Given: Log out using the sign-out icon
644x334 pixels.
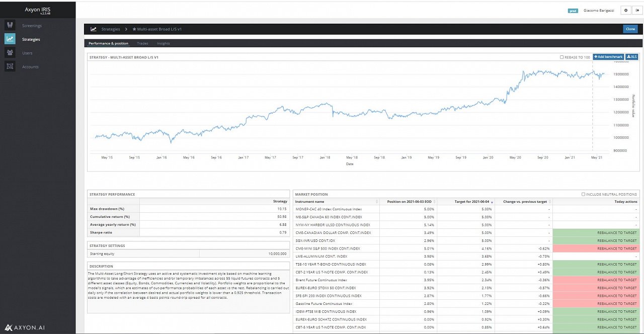Looking at the screenshot, I should tap(636, 10).
